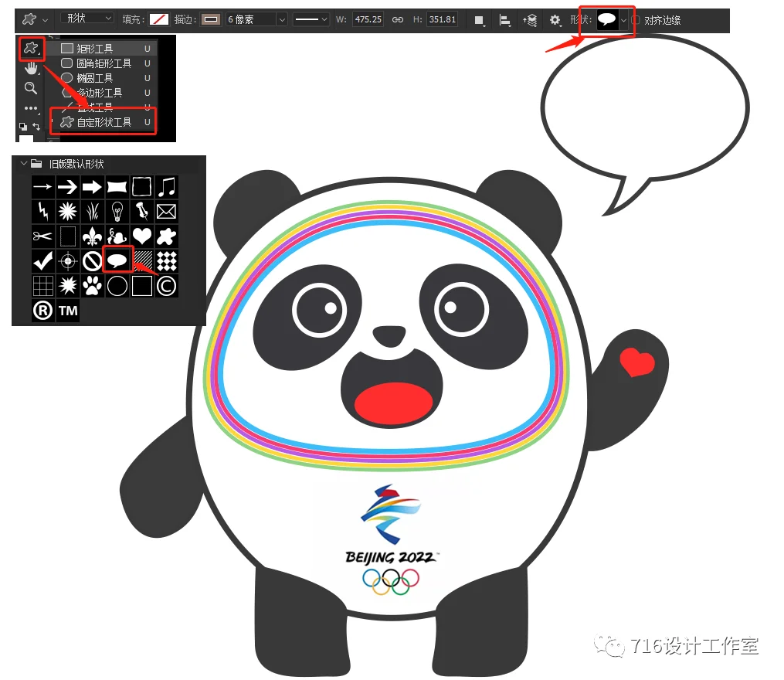The width and height of the screenshot is (784, 680).
Task: Select the thin arrow shape
Action: [42, 187]
